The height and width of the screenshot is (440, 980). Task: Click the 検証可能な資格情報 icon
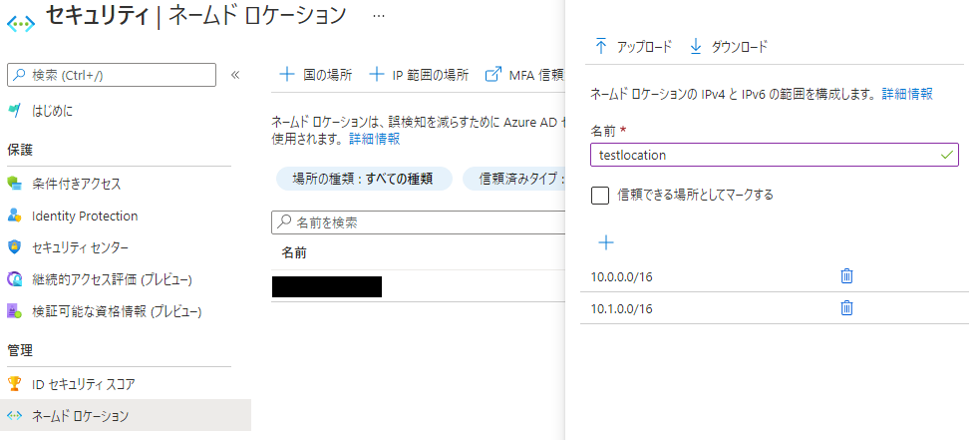coord(14,310)
